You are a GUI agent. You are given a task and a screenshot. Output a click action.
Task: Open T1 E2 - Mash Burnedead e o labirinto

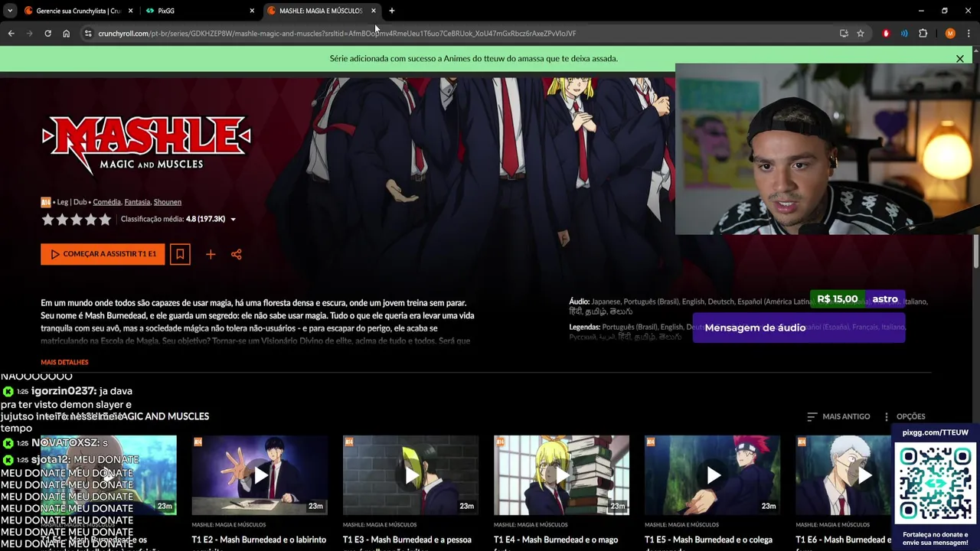(259, 540)
